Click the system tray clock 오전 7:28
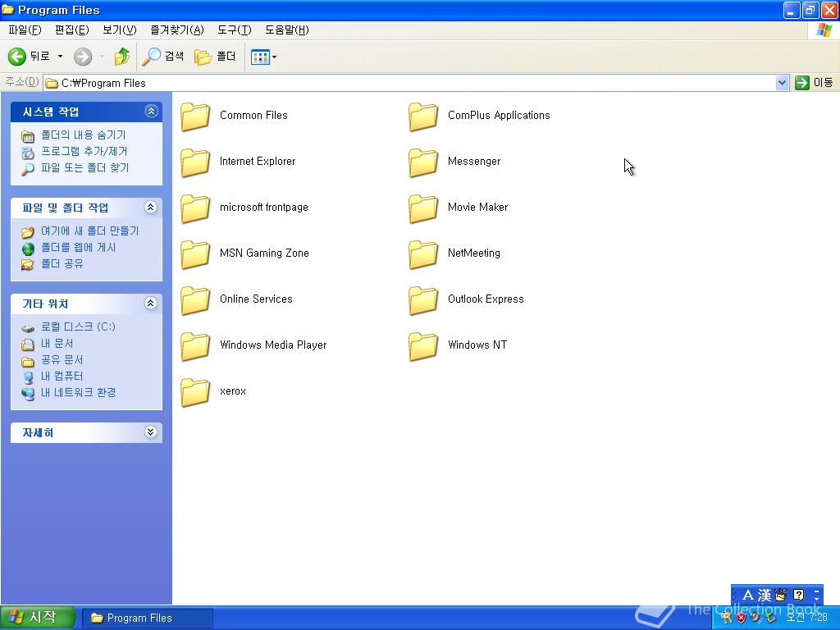The height and width of the screenshot is (630, 840). pyautogui.click(x=807, y=618)
